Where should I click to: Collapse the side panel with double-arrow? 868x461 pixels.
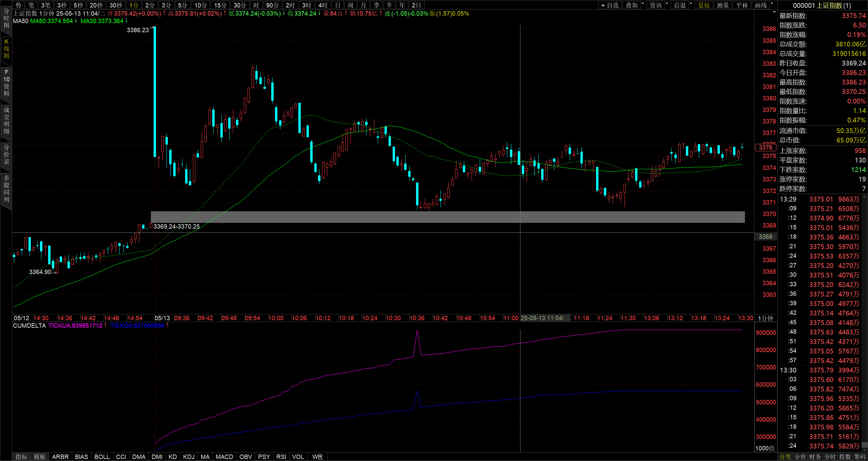coord(774,12)
